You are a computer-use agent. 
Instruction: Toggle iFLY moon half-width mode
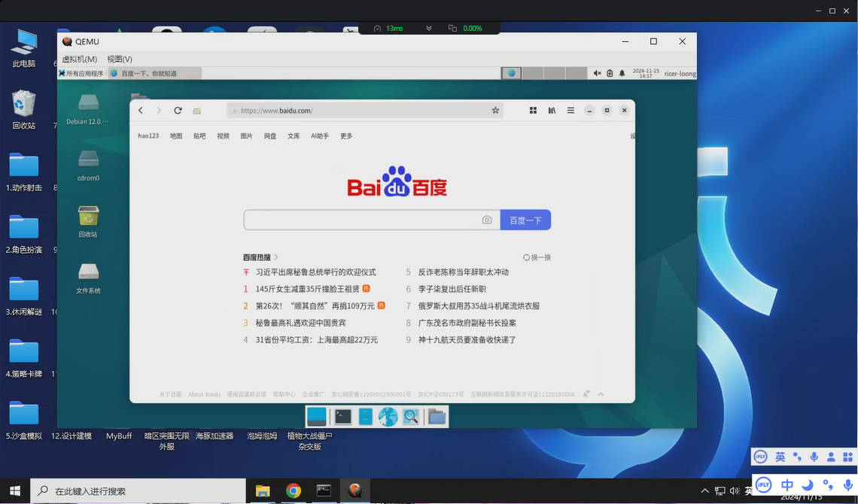coord(808,485)
